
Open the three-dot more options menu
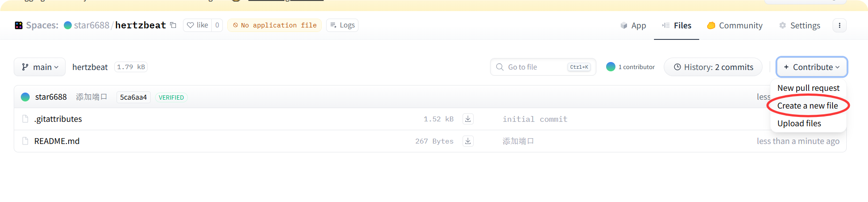(840, 25)
